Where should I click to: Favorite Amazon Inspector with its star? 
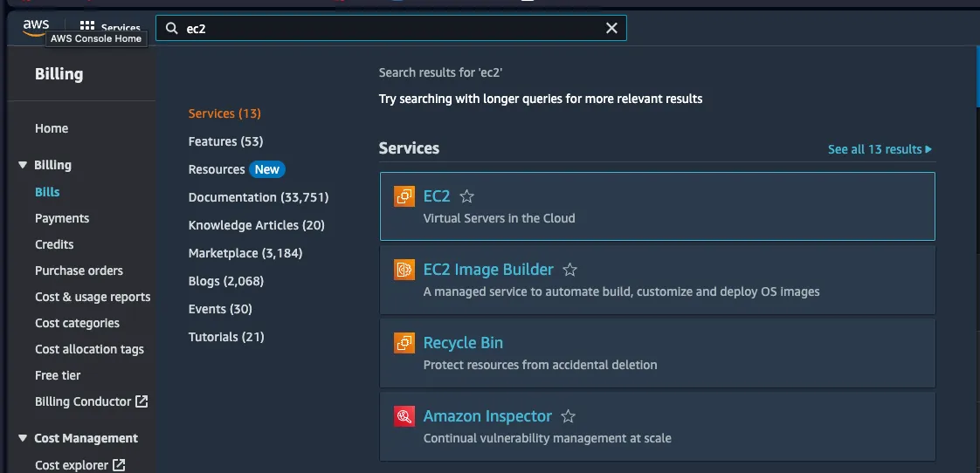point(568,416)
